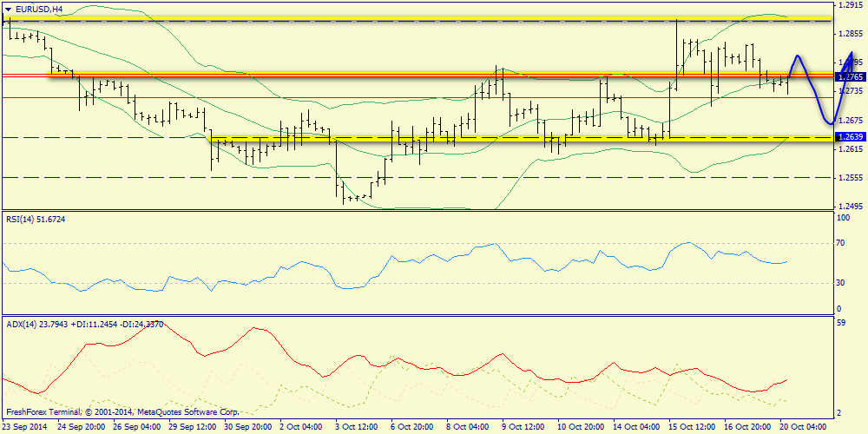Image resolution: width=868 pixels, height=434 pixels.
Task: Click the RSI scale value 100
Action: click(x=845, y=219)
